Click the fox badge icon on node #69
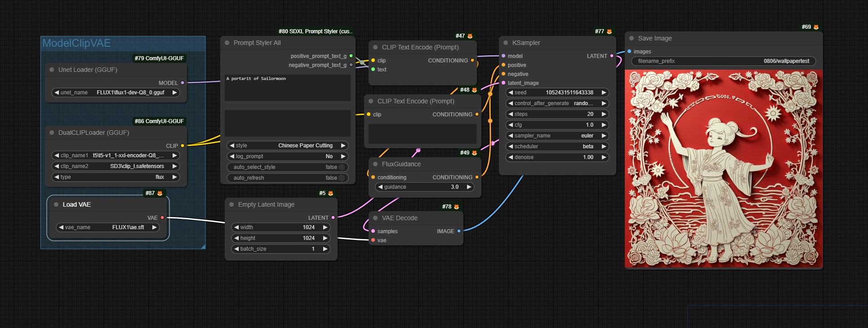868x328 pixels. (x=816, y=27)
